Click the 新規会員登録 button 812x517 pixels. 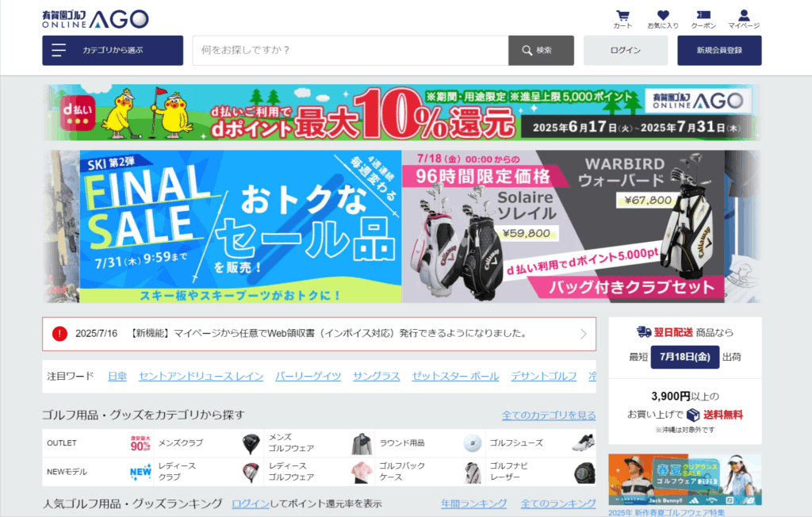pos(719,50)
